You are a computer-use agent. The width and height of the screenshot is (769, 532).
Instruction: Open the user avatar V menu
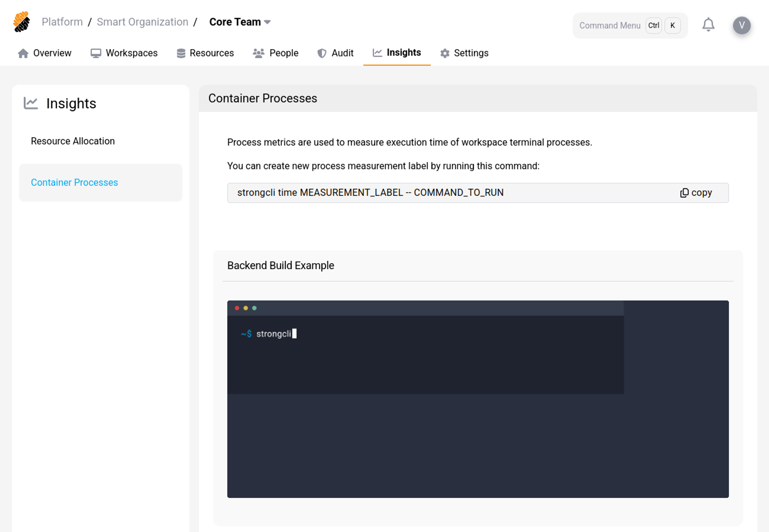(x=741, y=25)
